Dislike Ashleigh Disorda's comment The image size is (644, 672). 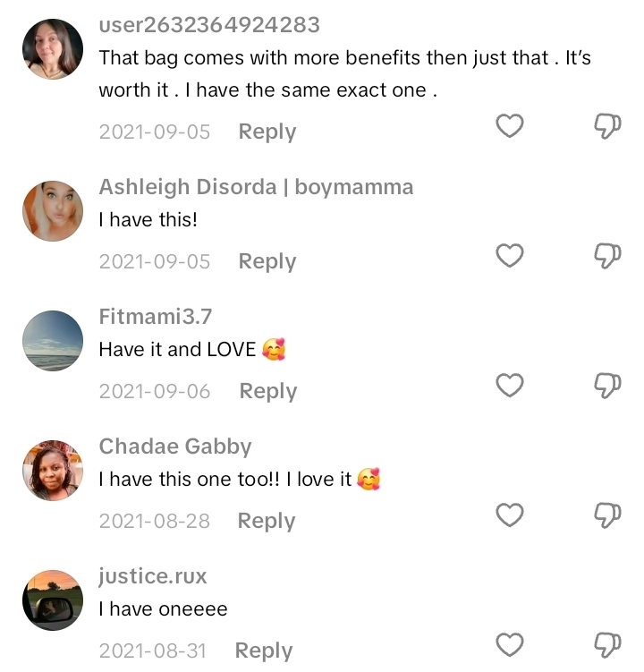607,256
